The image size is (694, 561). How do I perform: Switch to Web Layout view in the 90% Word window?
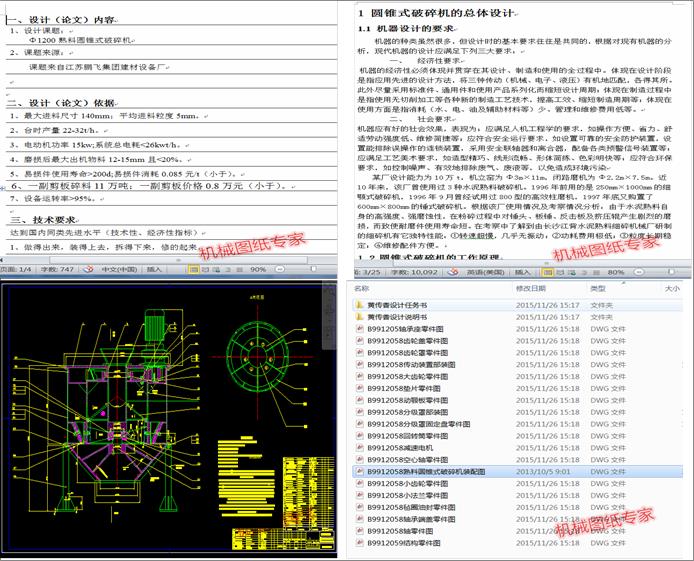[x=216, y=269]
